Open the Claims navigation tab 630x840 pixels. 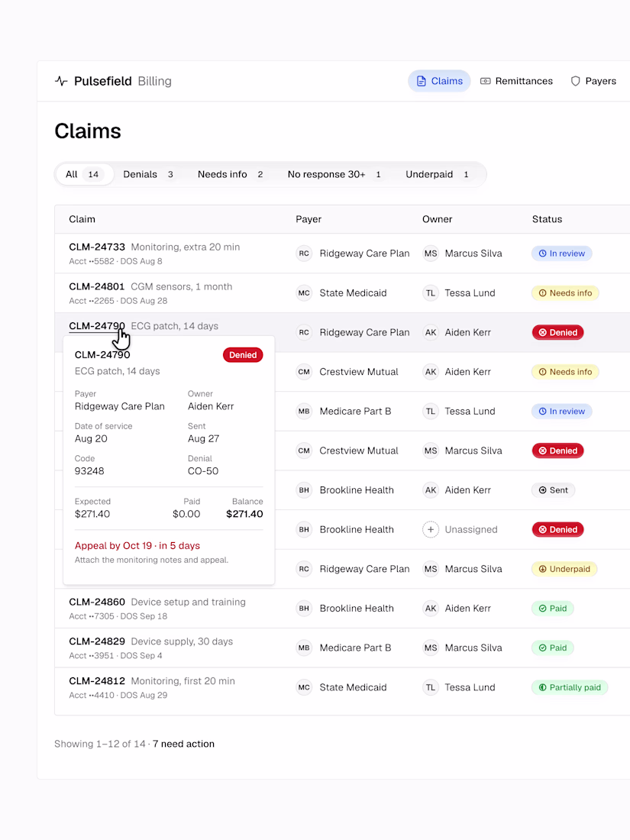click(439, 81)
